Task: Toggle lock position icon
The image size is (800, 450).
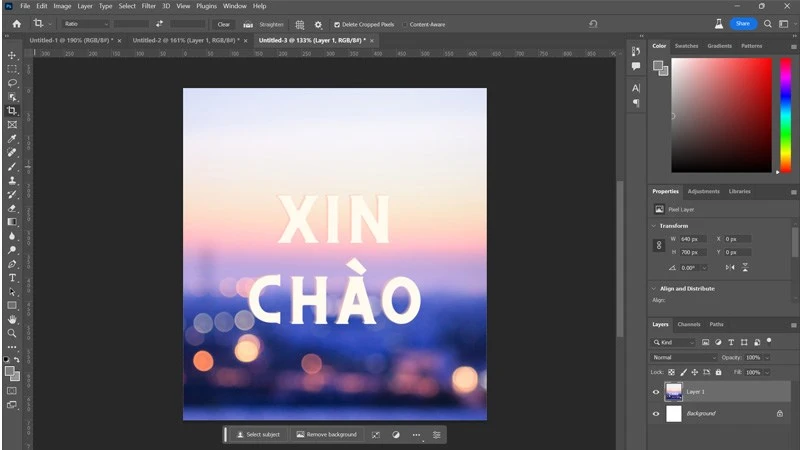Action: coord(695,372)
